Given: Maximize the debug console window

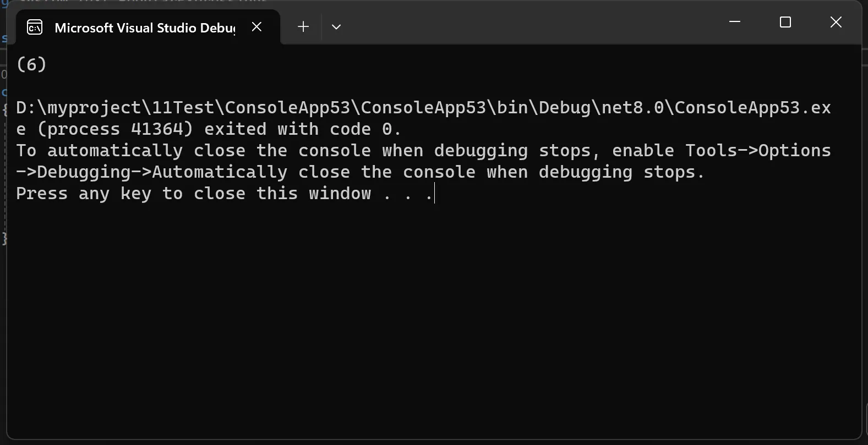Looking at the screenshot, I should coord(785,22).
